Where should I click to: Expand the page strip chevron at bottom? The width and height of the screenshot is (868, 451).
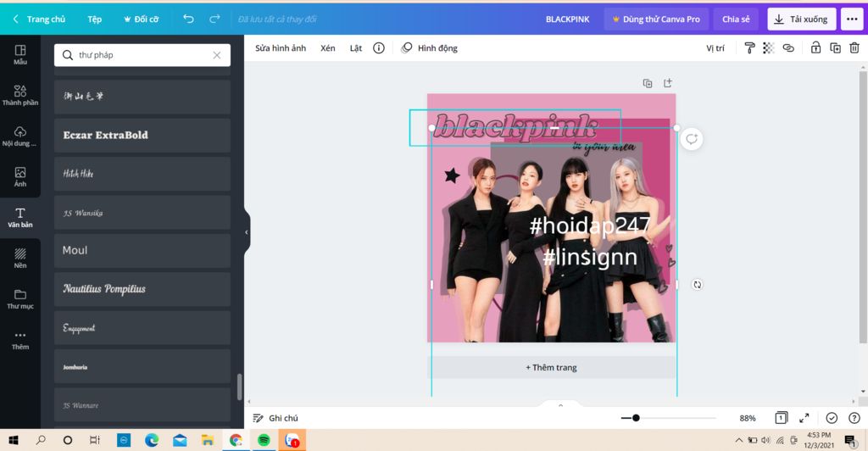(x=560, y=405)
